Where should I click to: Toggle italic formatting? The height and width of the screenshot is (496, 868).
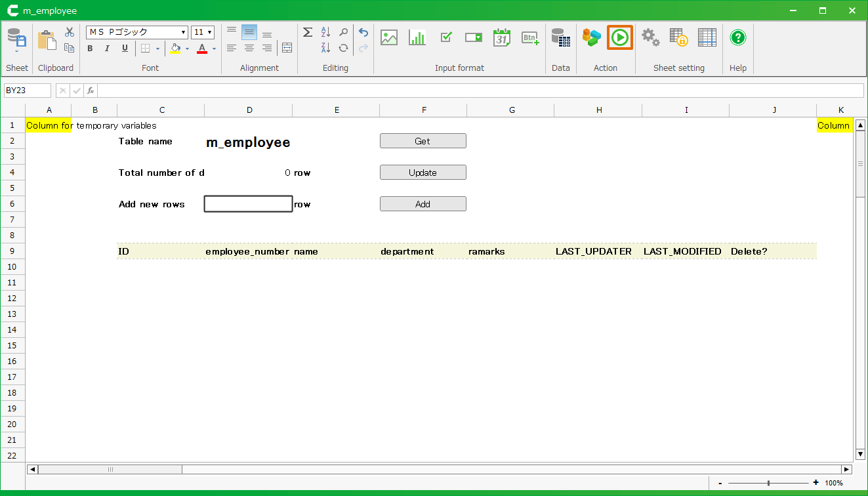[x=107, y=49]
